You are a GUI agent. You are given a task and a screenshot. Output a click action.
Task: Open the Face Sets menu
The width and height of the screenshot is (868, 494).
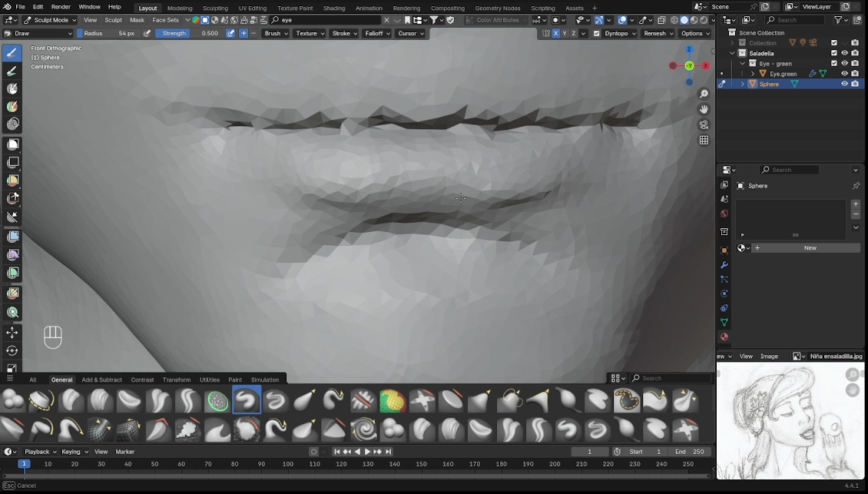click(x=165, y=20)
